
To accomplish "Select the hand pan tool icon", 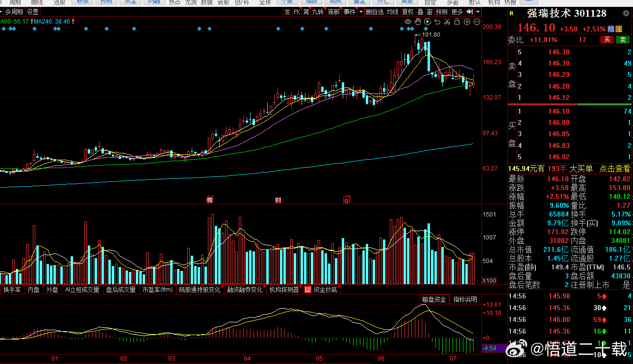I will 418,22.
